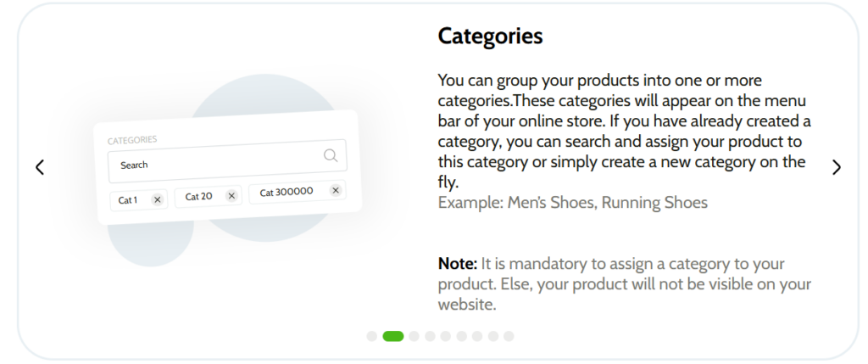Screen dimensions: 868x364
Task: Select the fifth carousel dot
Action: (446, 336)
